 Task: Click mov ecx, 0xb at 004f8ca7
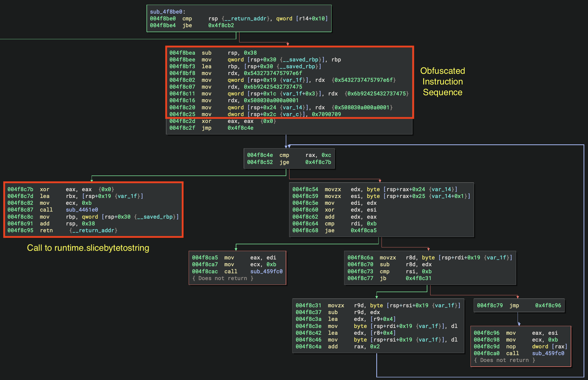point(234,264)
